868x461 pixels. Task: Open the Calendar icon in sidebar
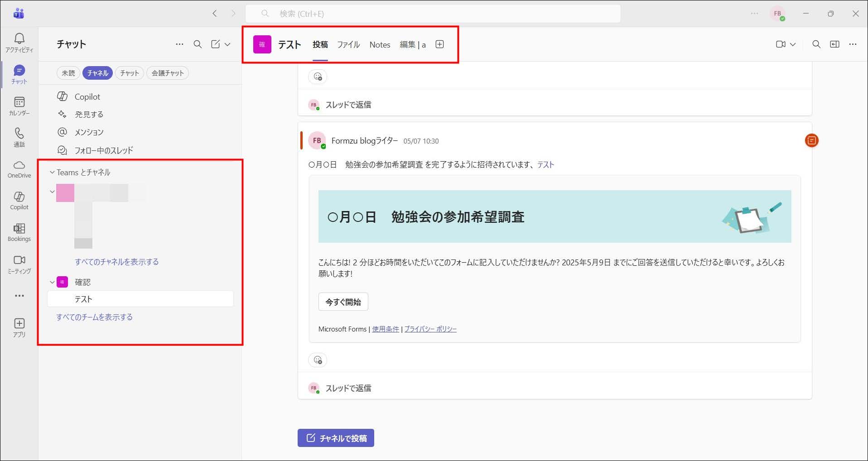coord(19,102)
